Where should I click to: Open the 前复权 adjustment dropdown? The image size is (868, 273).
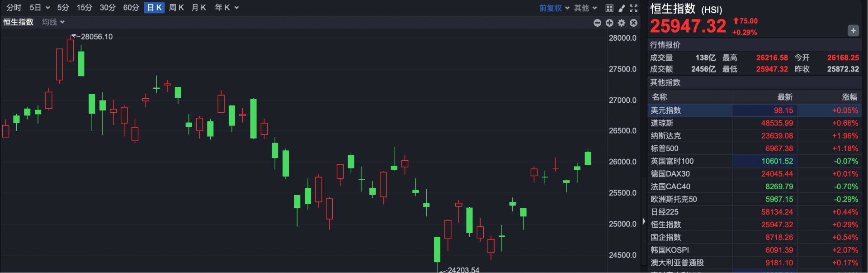(554, 8)
